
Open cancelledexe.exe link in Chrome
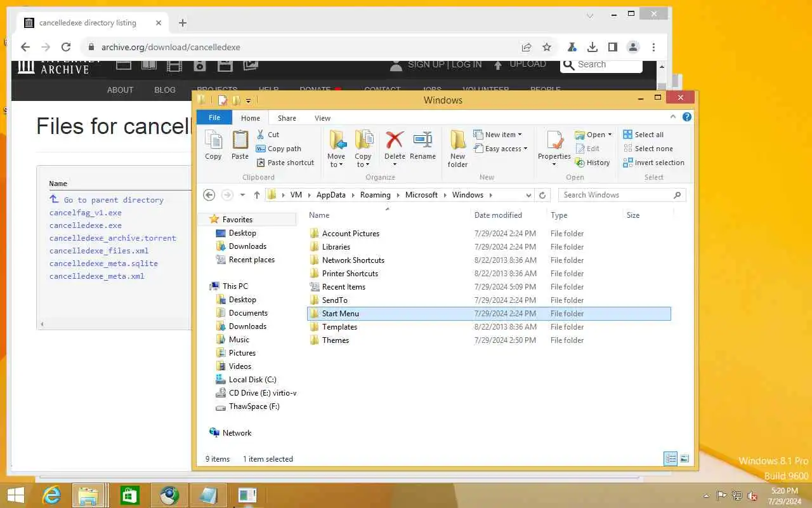(x=86, y=225)
